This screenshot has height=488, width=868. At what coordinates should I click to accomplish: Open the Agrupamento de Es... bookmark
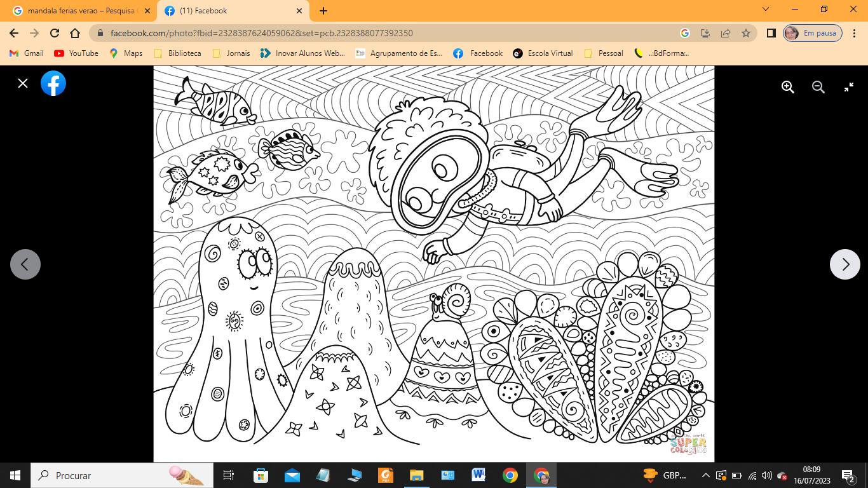(x=399, y=53)
